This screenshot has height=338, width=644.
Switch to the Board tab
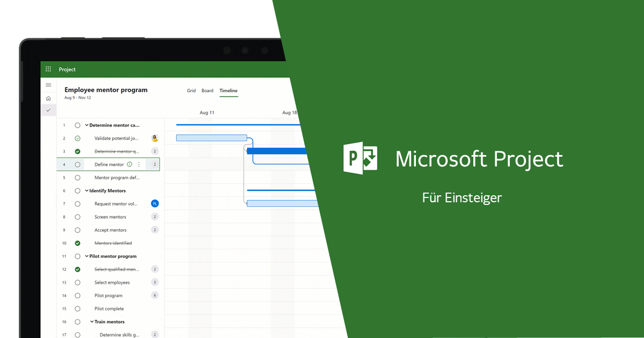click(x=207, y=91)
